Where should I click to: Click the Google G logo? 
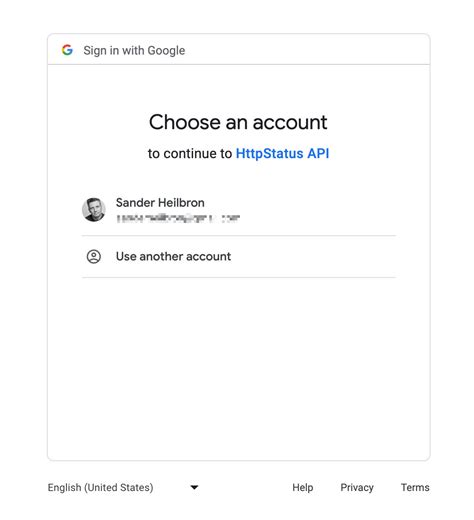(x=67, y=50)
